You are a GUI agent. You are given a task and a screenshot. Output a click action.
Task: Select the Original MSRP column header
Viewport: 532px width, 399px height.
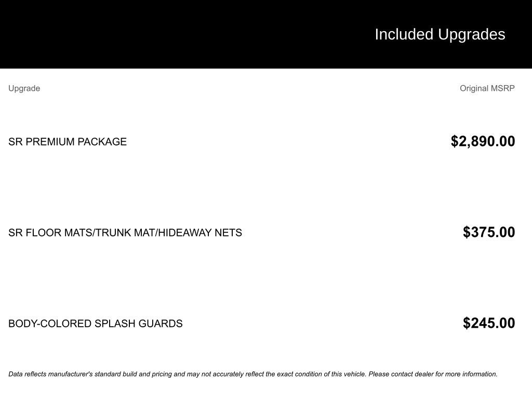point(487,88)
